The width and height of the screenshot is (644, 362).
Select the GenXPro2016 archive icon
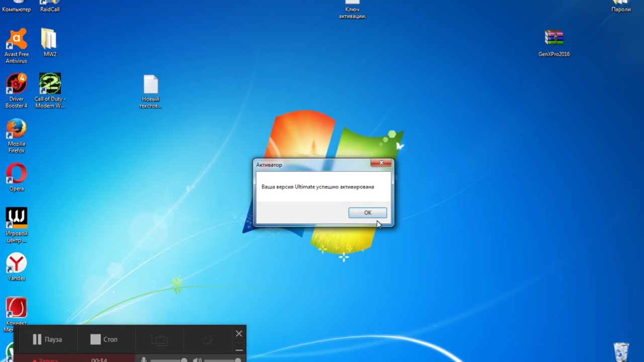[554, 43]
